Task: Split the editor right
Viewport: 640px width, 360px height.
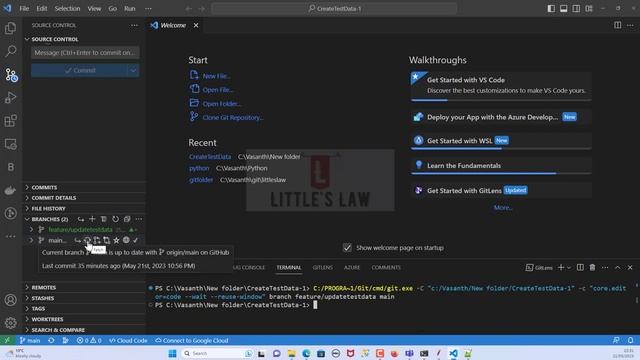Action: pos(618,25)
